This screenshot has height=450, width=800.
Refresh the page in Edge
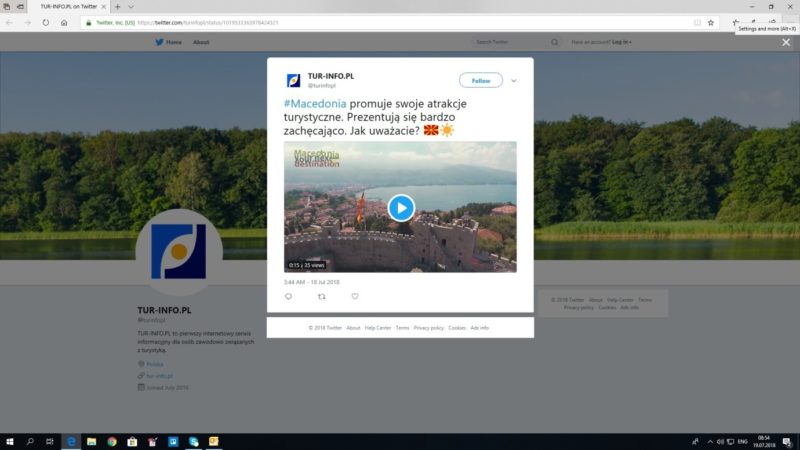point(46,22)
